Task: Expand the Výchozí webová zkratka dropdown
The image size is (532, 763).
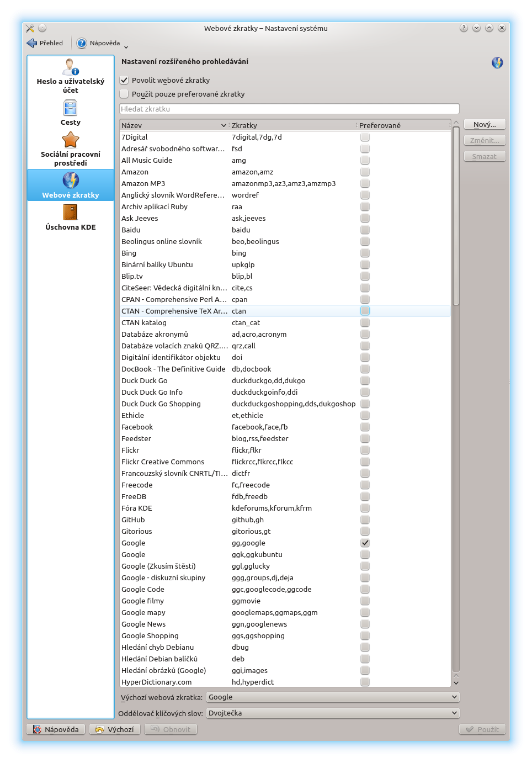Action: 333,697
